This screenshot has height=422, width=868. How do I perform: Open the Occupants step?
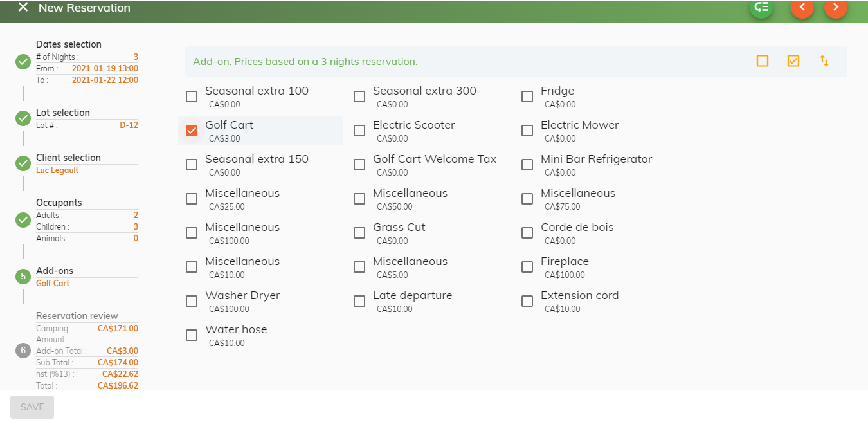pos(59,203)
